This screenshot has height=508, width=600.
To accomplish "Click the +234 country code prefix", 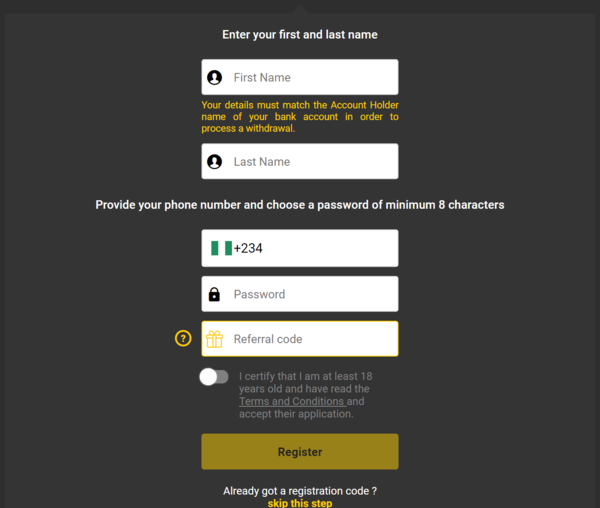I will [x=248, y=248].
